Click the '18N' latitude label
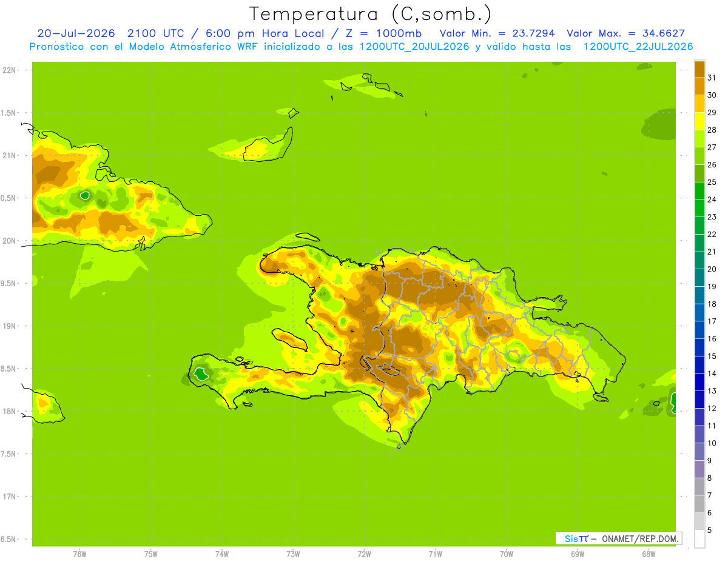Image resolution: width=728 pixels, height=562 pixels. (x=9, y=411)
